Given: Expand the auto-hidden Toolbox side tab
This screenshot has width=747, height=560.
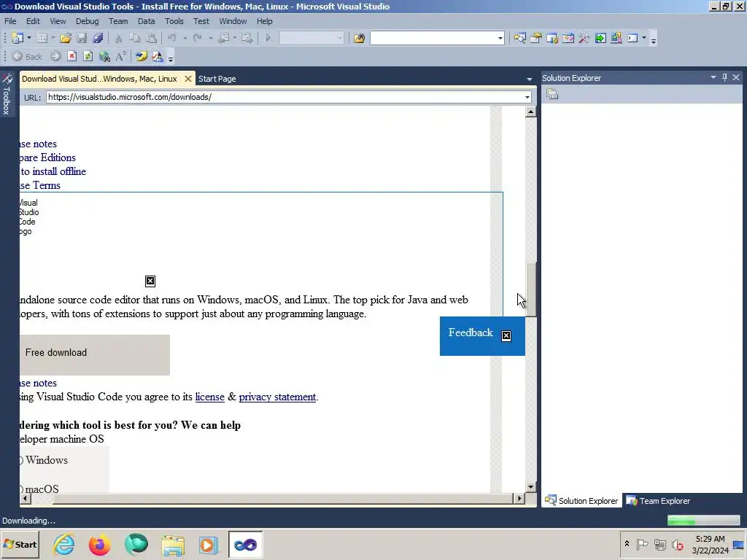Looking at the screenshot, I should [x=7, y=94].
